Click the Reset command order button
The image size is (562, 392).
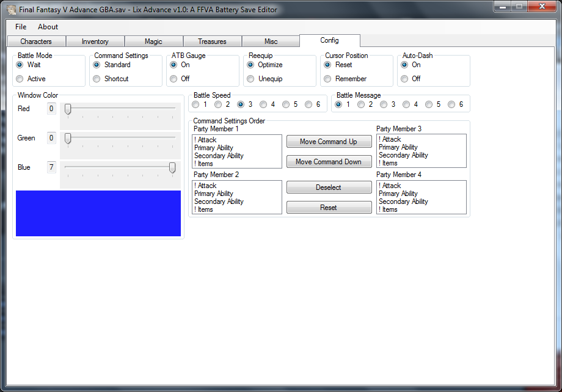coord(329,208)
